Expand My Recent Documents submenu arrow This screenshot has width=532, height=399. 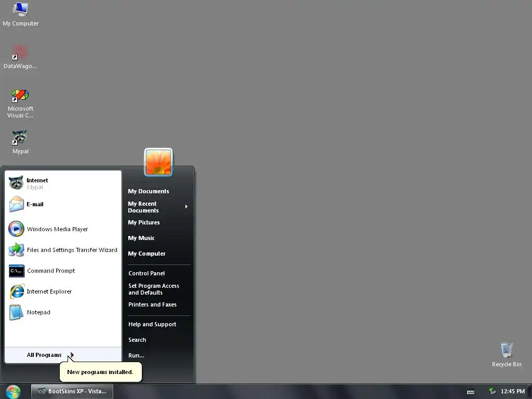point(187,207)
